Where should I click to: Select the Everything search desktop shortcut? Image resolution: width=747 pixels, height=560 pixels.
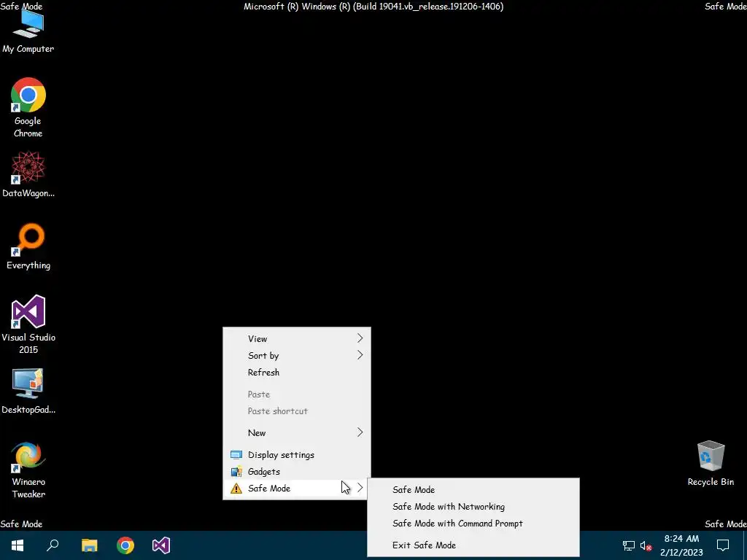coord(28,246)
